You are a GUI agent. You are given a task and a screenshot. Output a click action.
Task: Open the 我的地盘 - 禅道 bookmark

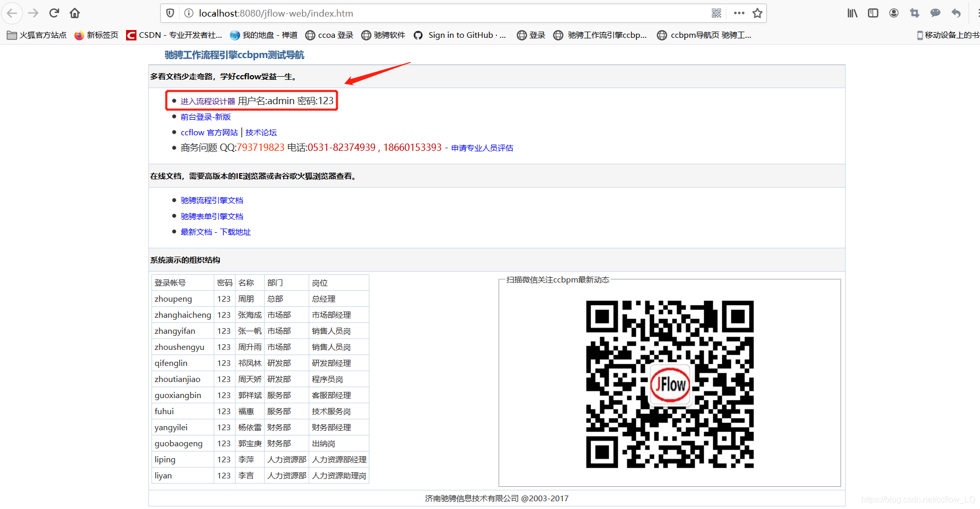(x=264, y=35)
